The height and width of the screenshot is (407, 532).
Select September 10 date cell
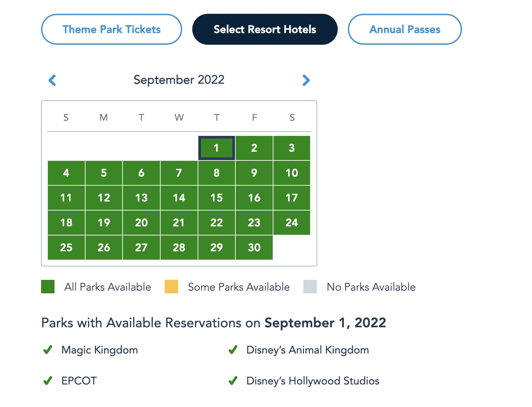292,173
